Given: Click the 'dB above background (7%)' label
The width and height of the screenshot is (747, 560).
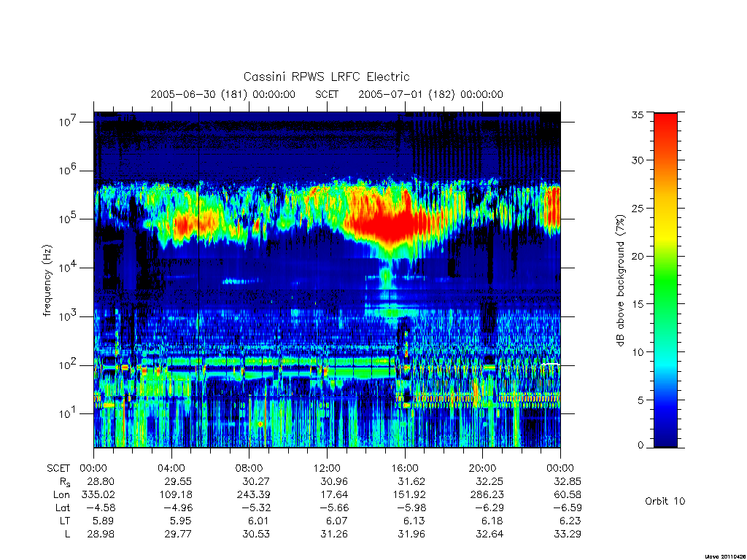Looking at the screenshot, I should pos(620,280).
